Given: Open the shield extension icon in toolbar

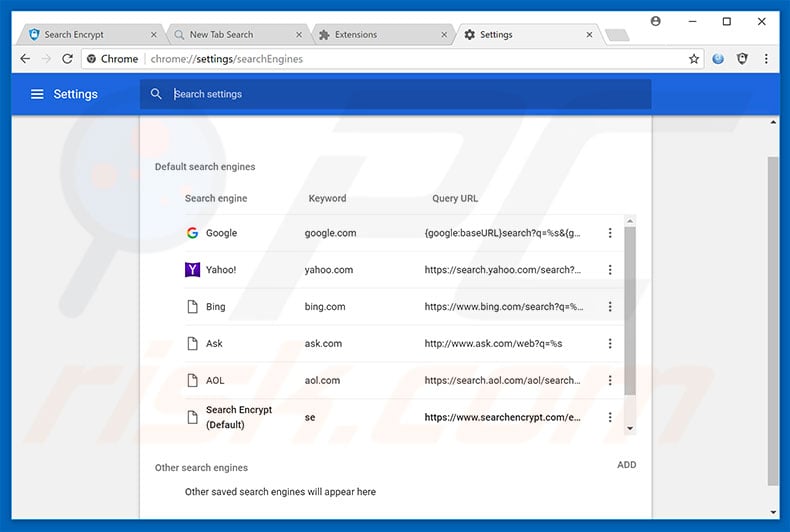Looking at the screenshot, I should (742, 59).
